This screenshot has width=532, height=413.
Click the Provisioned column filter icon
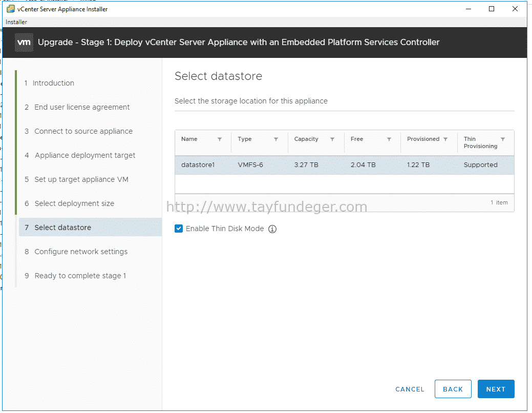pyautogui.click(x=445, y=139)
